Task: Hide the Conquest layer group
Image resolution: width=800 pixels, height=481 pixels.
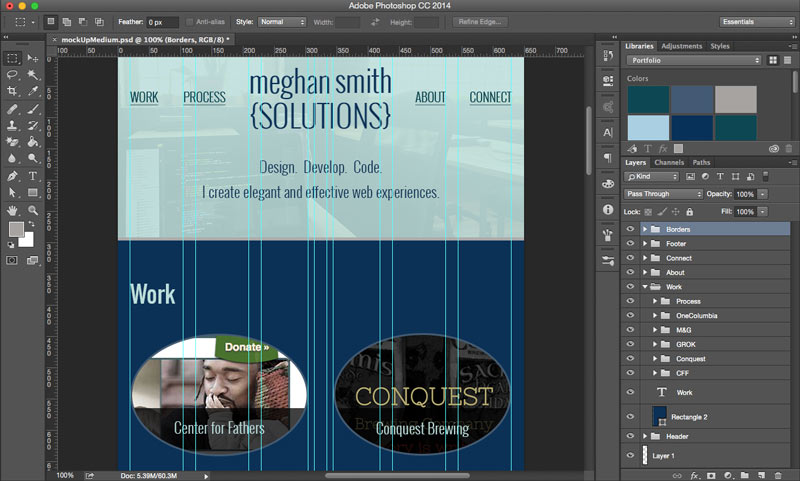Action: coord(630,358)
